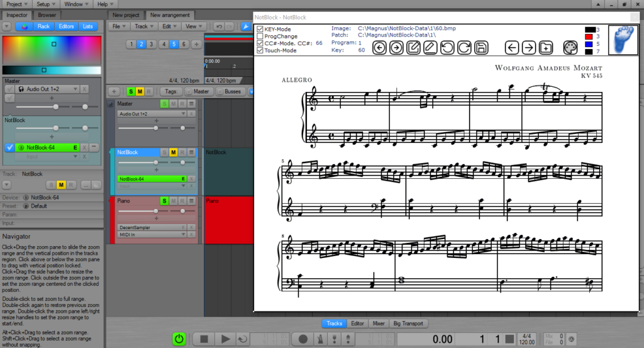Click the hue color spectrum picker

coord(52,50)
